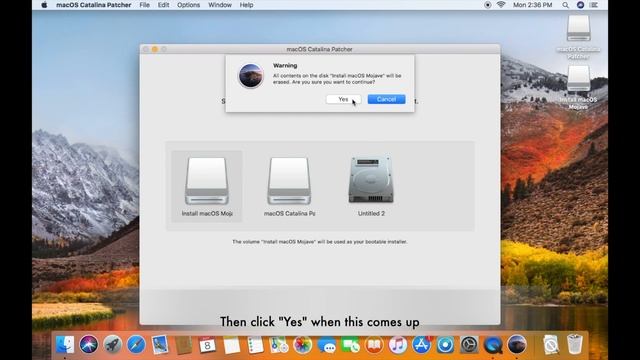Launch Siri from the Dock
Viewport: 640px width, 360px height.
point(89,345)
